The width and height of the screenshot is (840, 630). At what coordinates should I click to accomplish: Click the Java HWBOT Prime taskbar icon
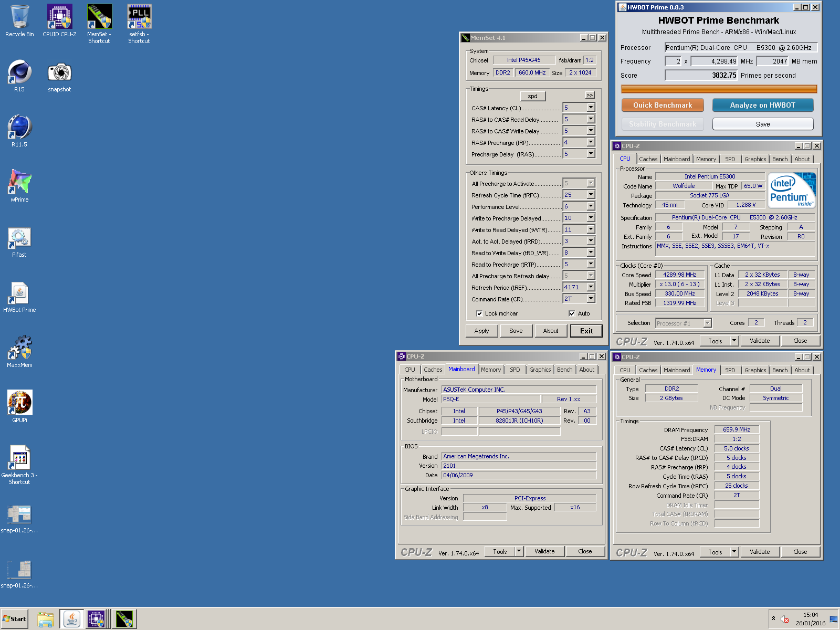point(72,619)
